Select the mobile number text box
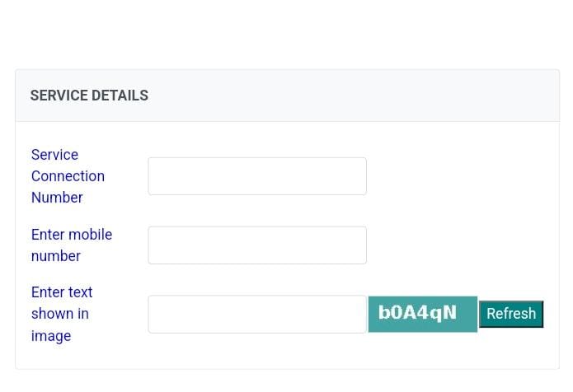 [257, 245]
